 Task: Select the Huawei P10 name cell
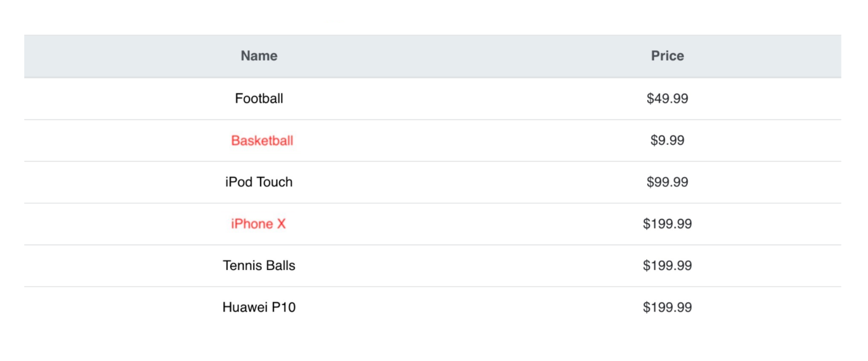pyautogui.click(x=259, y=307)
